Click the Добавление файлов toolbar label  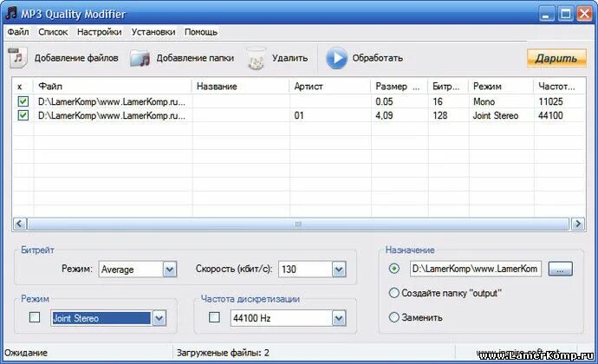(x=76, y=58)
